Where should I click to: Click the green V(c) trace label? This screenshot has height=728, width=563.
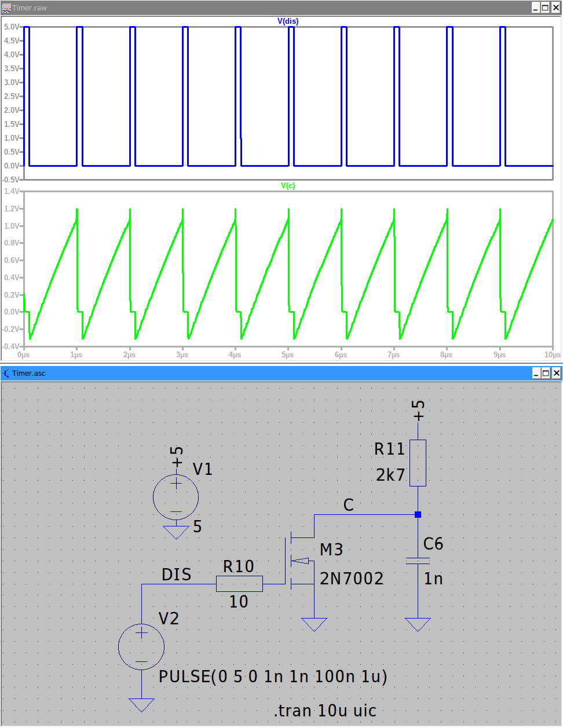pos(288,186)
